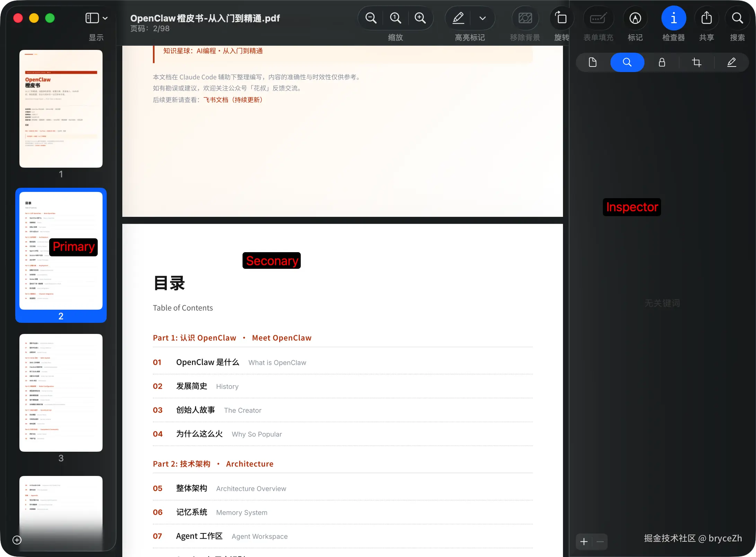
Task: Click the 知识星球：AI编程 text line
Action: pos(213,51)
